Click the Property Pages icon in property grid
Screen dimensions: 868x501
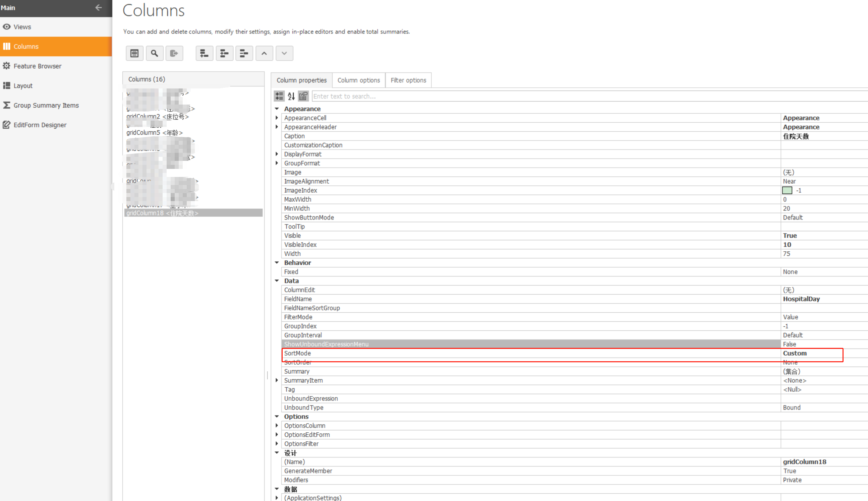tap(303, 96)
